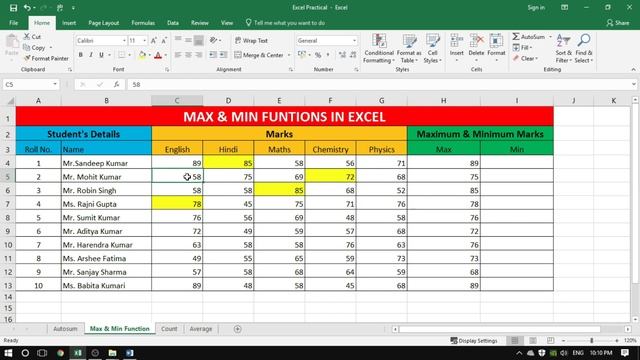Viewport: 640px width, 360px height.
Task: Open Cell Styles gallery
Action: [x=432, y=49]
